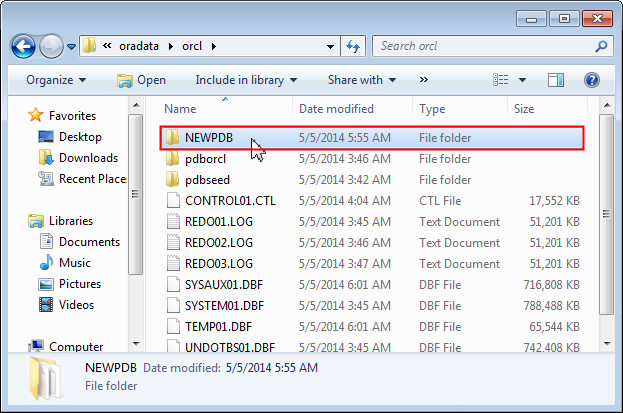Show additional toolbar commands chevron

tap(424, 80)
